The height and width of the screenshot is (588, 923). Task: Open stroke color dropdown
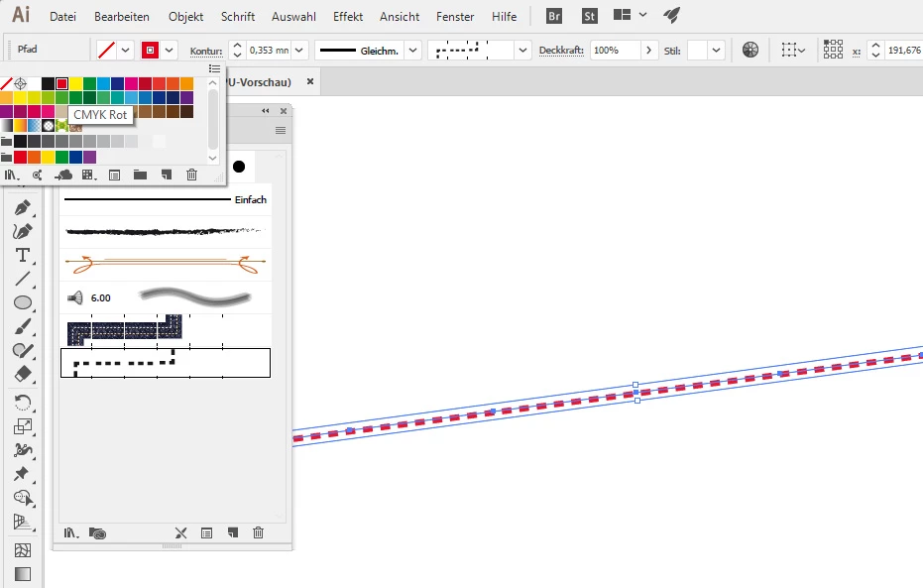click(169, 50)
